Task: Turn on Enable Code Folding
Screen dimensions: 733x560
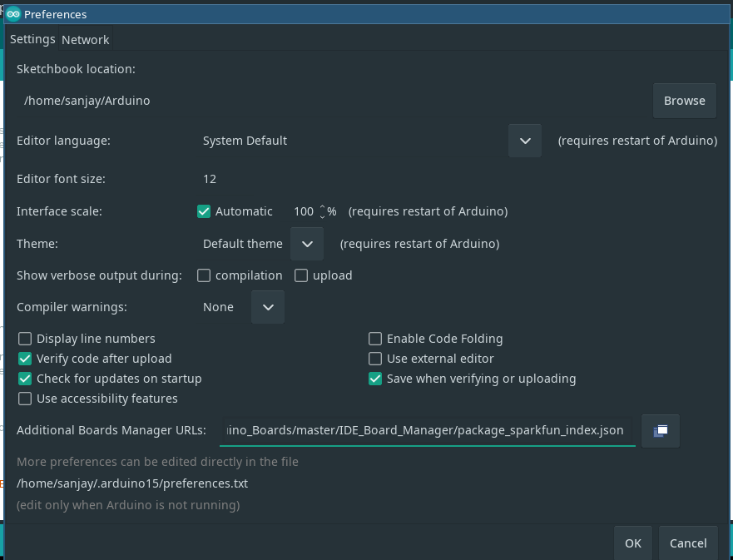Action: point(375,339)
